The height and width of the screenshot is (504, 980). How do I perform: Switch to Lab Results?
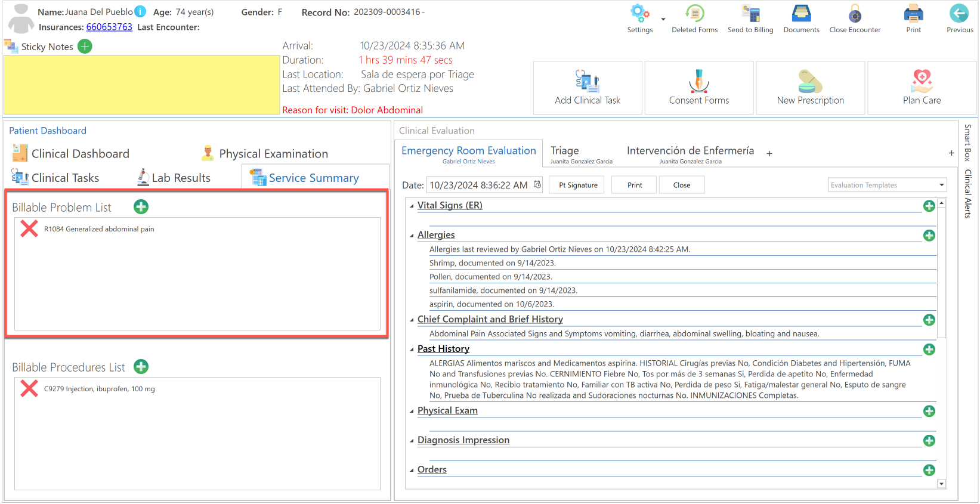(174, 177)
